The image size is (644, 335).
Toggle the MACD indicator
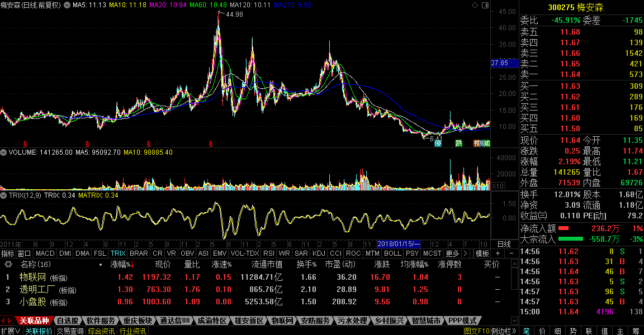tap(45, 253)
